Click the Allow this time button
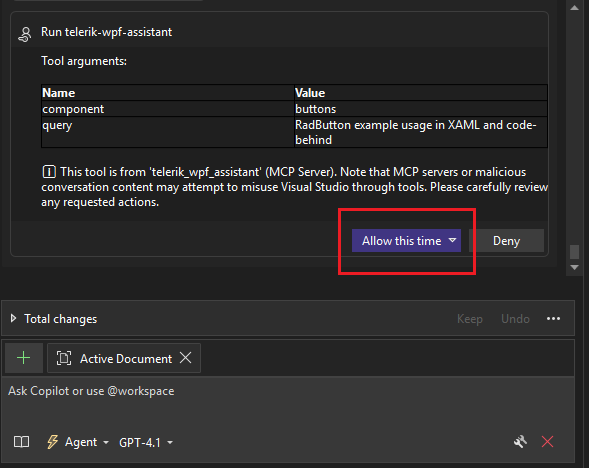Viewport: 589px width, 468px height. pyautogui.click(x=401, y=241)
